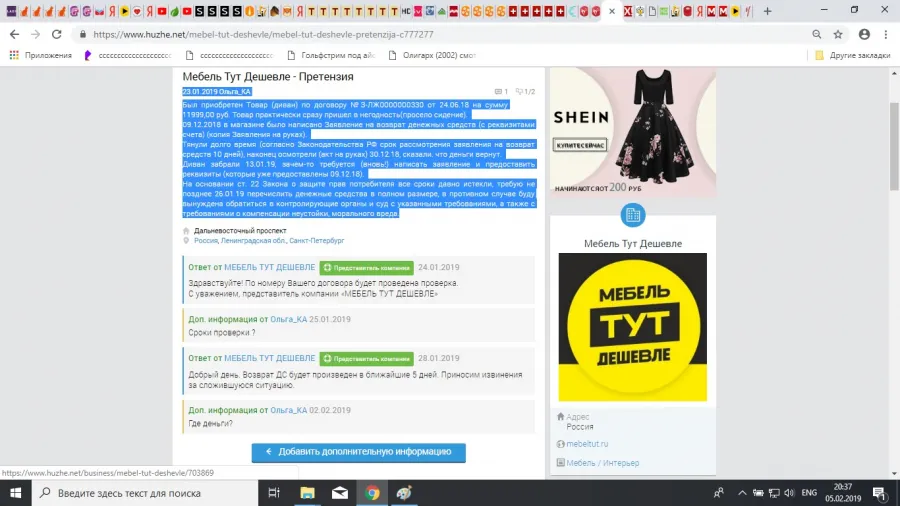The width and height of the screenshot is (900, 506).
Task: Open the Мебель / Интерьер category link
Action: [602, 463]
